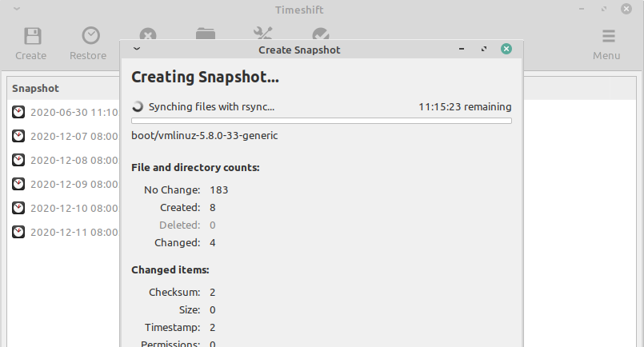Open the hamburger Menu
The width and height of the screenshot is (644, 347).
click(607, 43)
